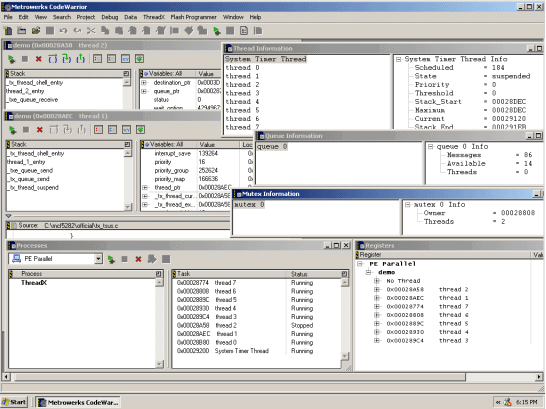Click Variables: All header in thread 1

[168, 144]
